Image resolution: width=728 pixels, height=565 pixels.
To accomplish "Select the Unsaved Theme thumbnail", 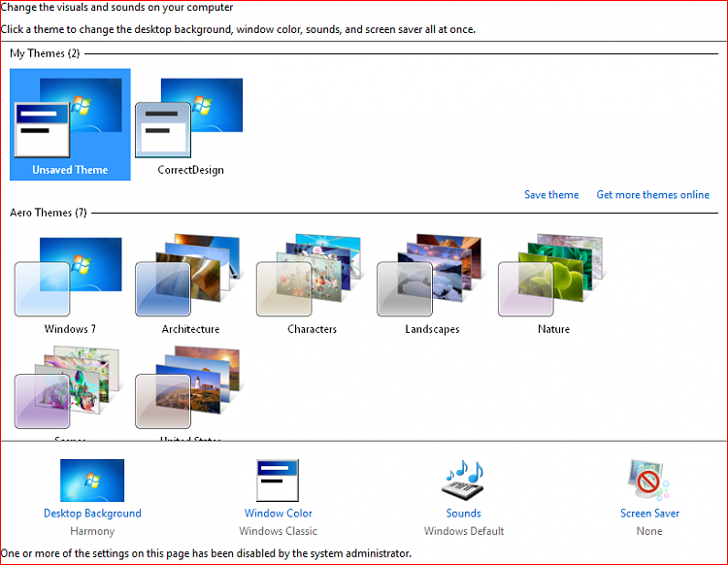I will point(70,124).
